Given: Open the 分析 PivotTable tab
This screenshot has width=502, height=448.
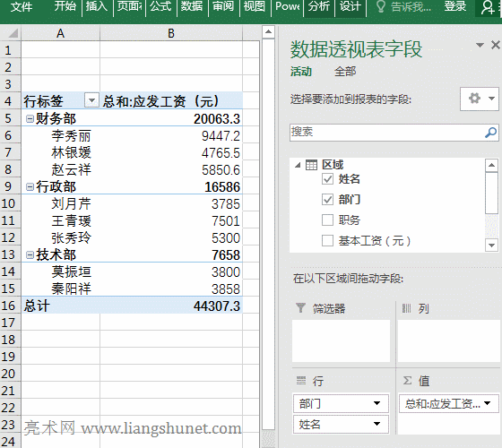Looking at the screenshot, I should [x=319, y=6].
